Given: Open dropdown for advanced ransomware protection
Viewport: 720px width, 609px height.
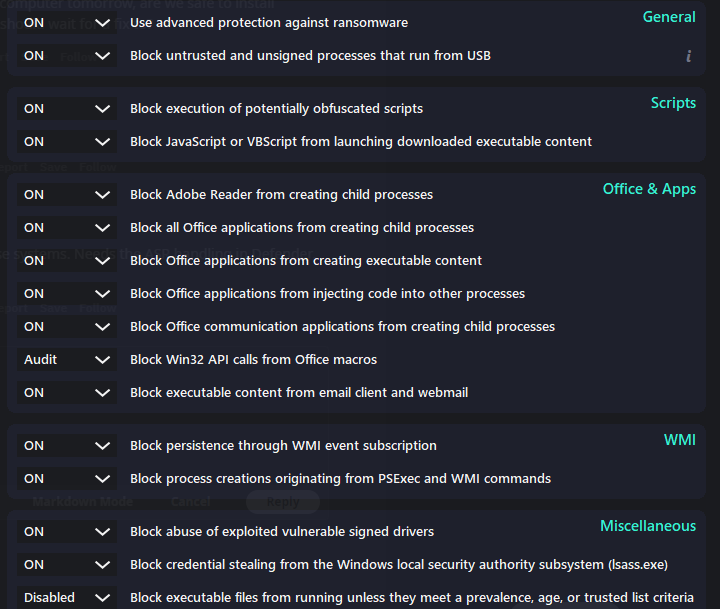Looking at the screenshot, I should click(x=67, y=23).
